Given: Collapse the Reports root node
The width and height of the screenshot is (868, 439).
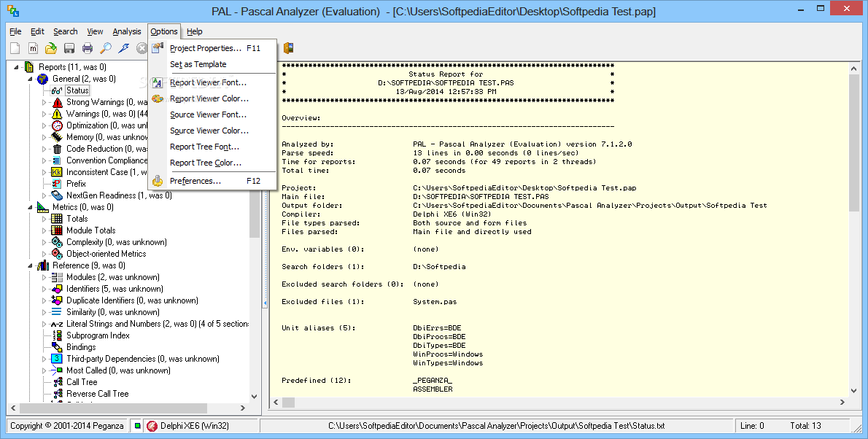Looking at the screenshot, I should 17,67.
